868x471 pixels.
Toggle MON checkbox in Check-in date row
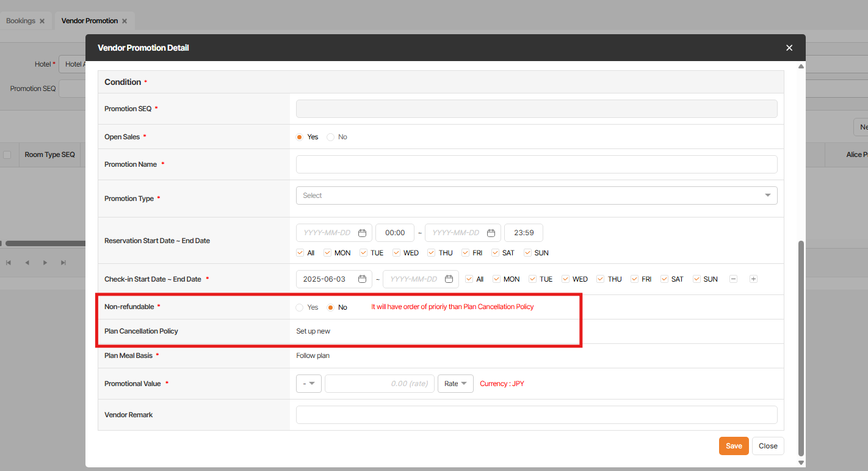coord(496,279)
